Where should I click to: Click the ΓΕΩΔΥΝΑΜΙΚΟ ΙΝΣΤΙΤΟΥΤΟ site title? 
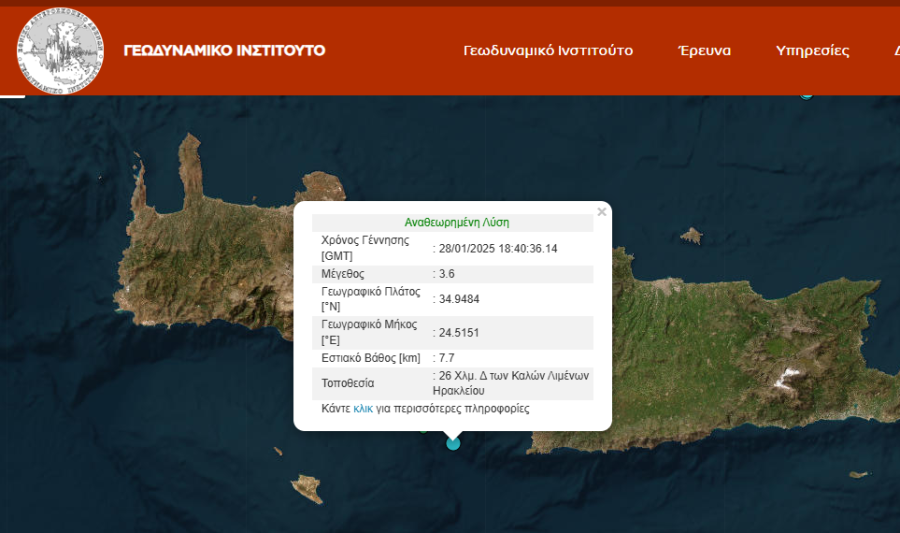click(x=224, y=50)
